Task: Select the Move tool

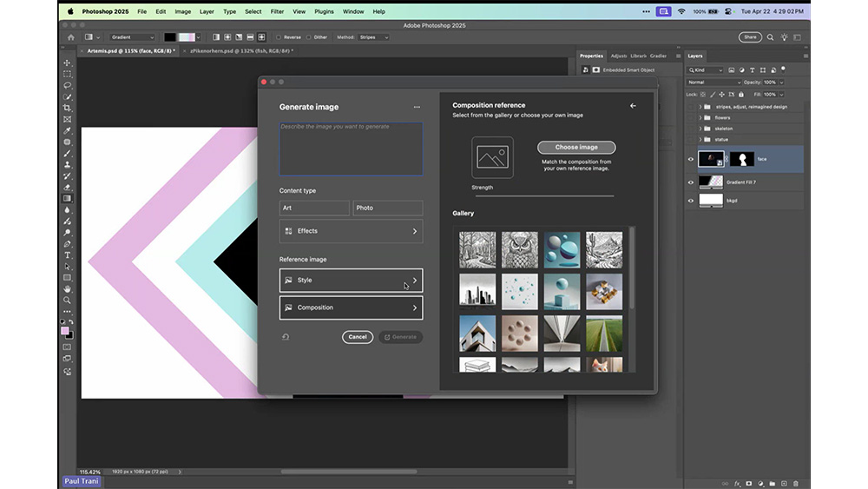Action: 67,63
